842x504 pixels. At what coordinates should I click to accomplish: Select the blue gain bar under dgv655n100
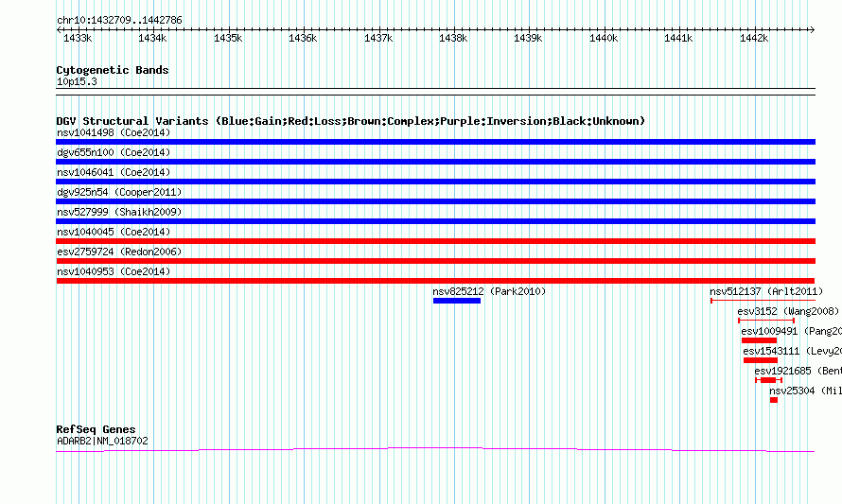[x=435, y=162]
